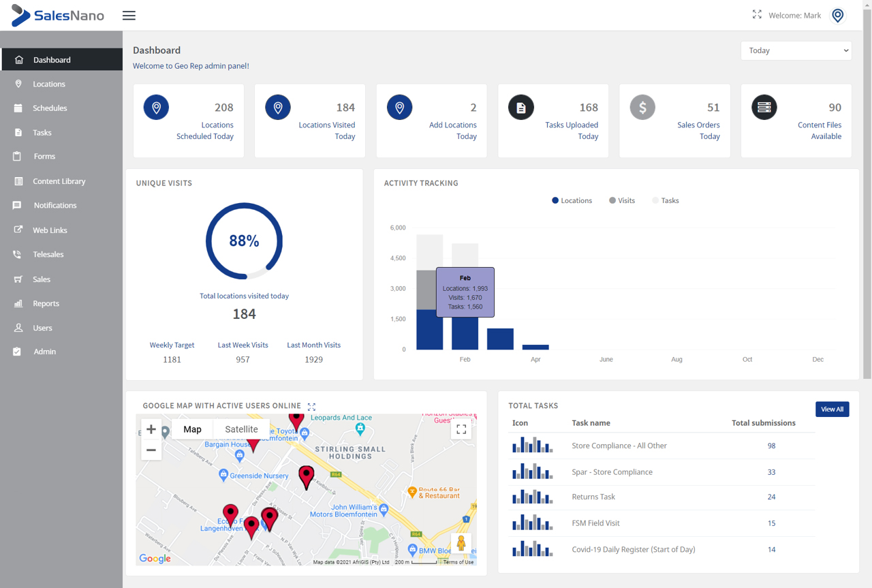Open Content Files Available link

coord(820,131)
